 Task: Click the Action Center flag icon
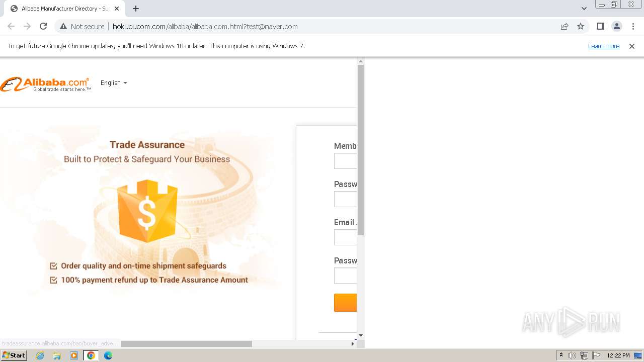[596, 355]
